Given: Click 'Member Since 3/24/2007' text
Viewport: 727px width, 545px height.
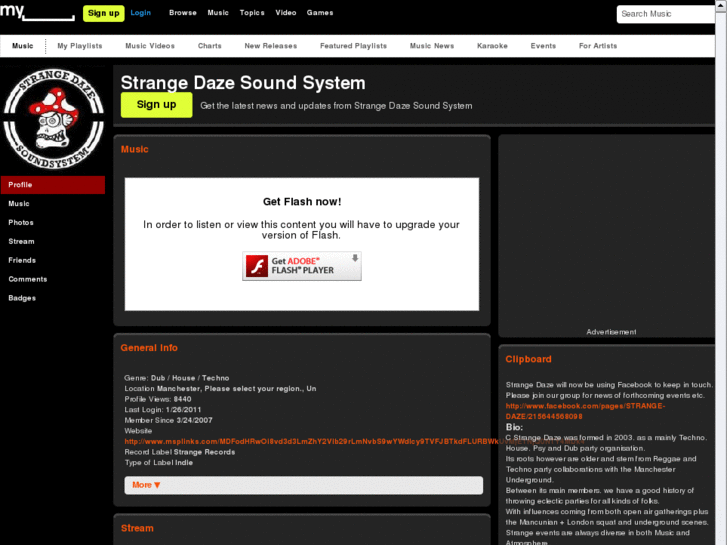Looking at the screenshot, I should point(168,420).
